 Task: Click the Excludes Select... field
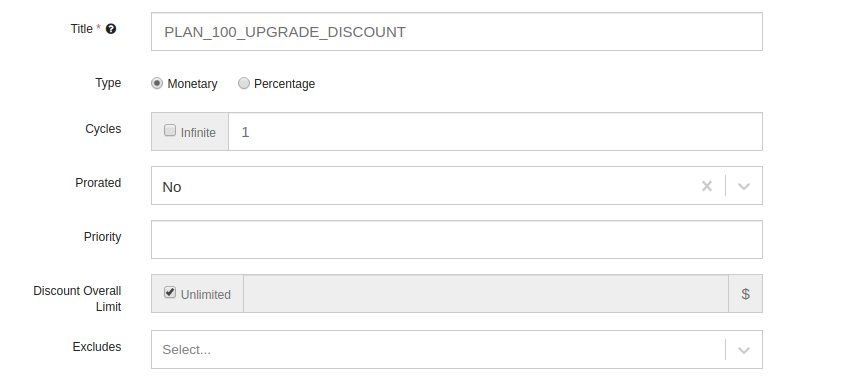click(456, 349)
